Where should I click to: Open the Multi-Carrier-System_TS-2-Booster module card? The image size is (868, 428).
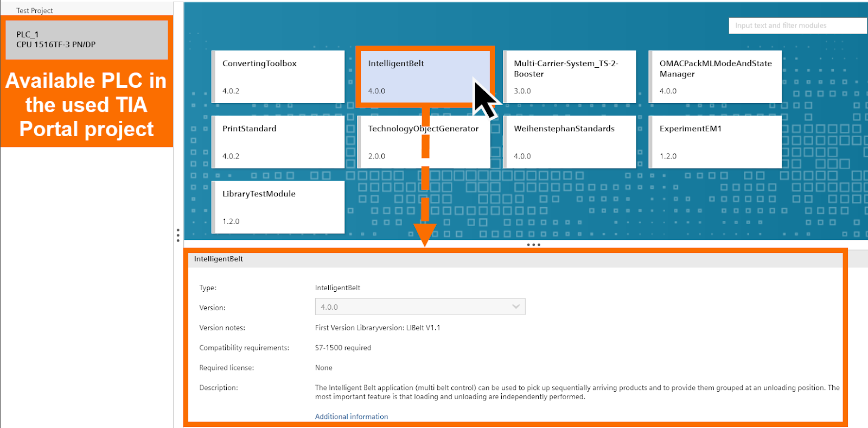[570, 76]
